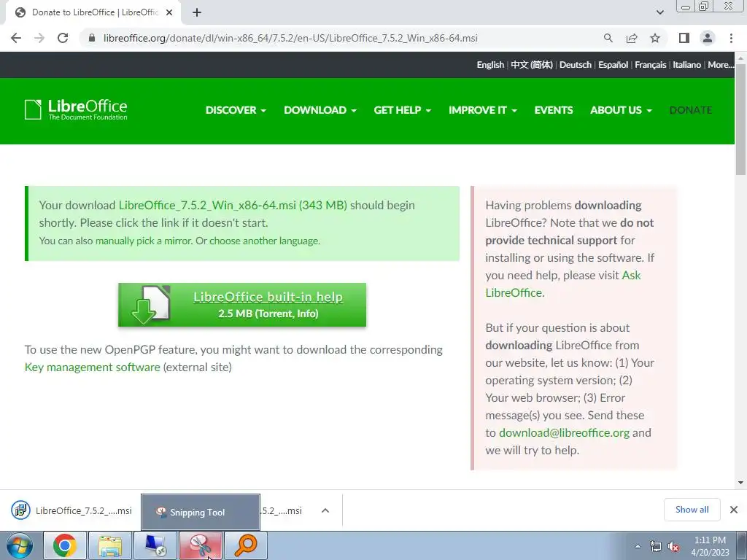This screenshot has height=560, width=747.
Task: Switch language to Italiano
Action: 687,65
